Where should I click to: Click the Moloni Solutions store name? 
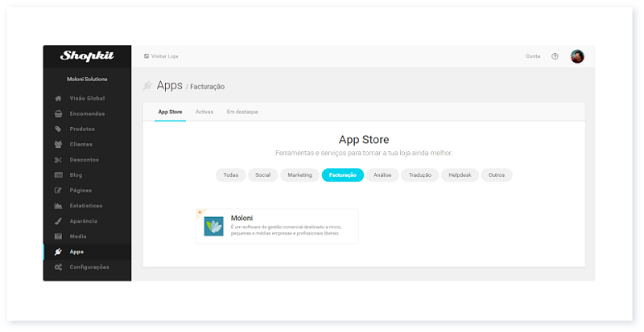point(87,80)
